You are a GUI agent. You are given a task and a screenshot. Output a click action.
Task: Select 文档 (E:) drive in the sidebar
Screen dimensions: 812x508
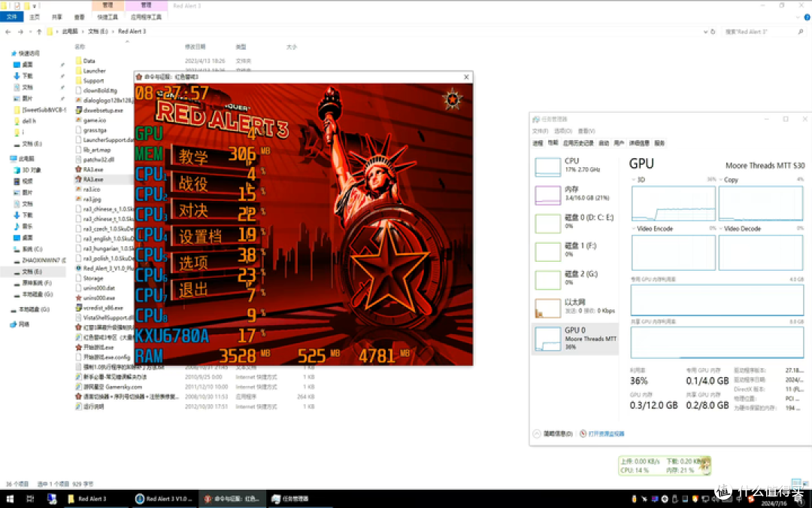click(x=32, y=272)
